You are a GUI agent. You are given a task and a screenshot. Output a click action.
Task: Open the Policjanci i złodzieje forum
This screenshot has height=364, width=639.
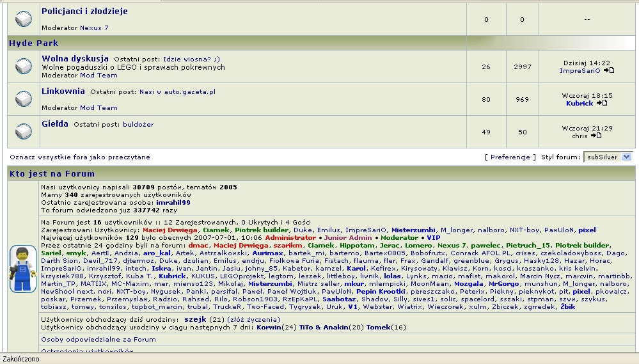coord(84,12)
